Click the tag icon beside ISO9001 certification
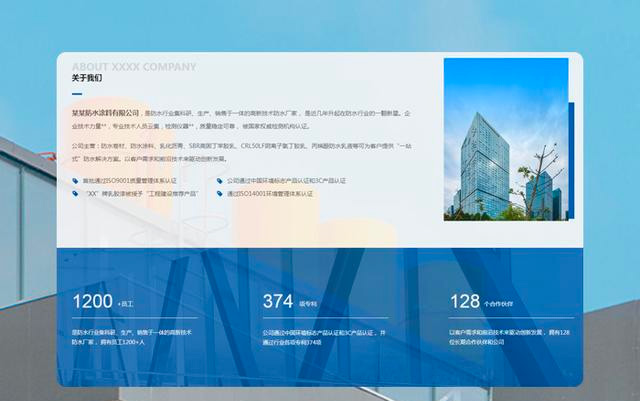Screen dimensions: 640x401 76,181
